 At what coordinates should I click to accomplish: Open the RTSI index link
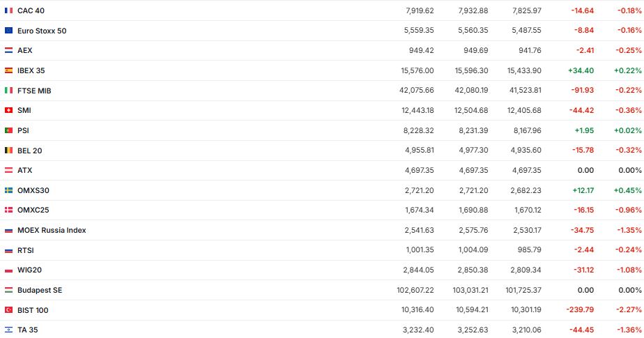[26, 250]
